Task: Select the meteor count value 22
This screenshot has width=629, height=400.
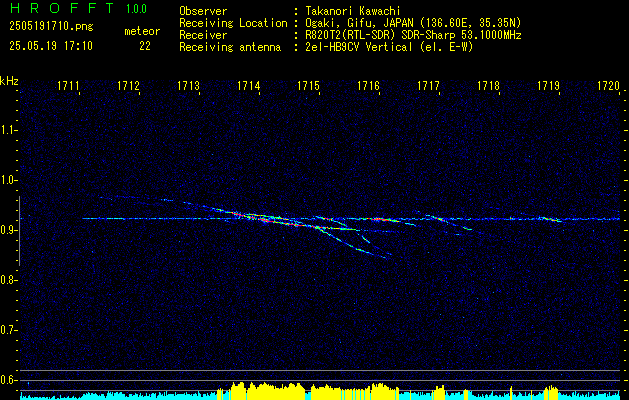Action: point(145,46)
